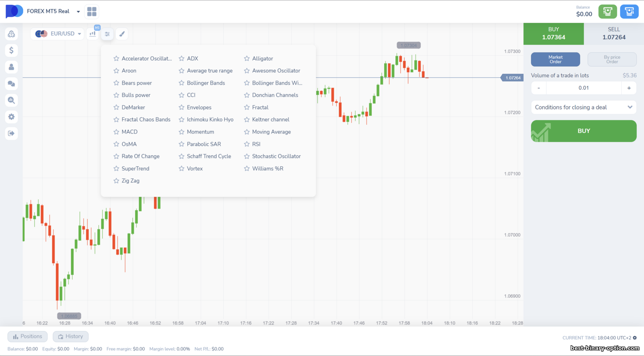Click the blue withdrawal icon button

629,12
